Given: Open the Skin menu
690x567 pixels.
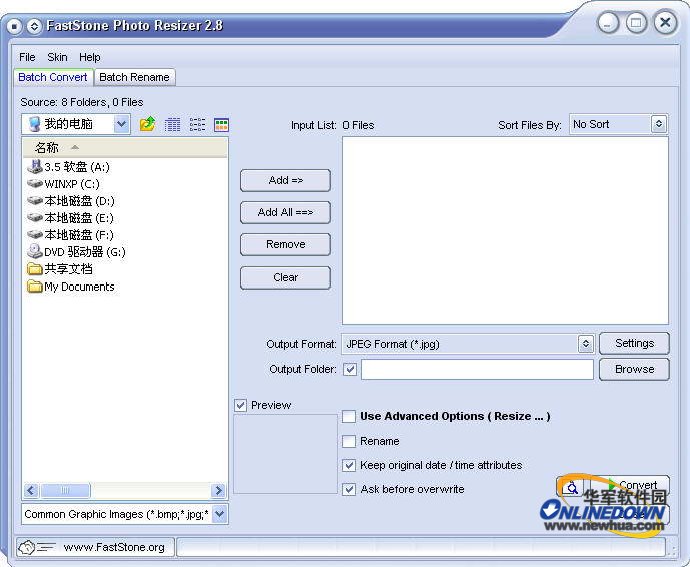Looking at the screenshot, I should [x=57, y=57].
